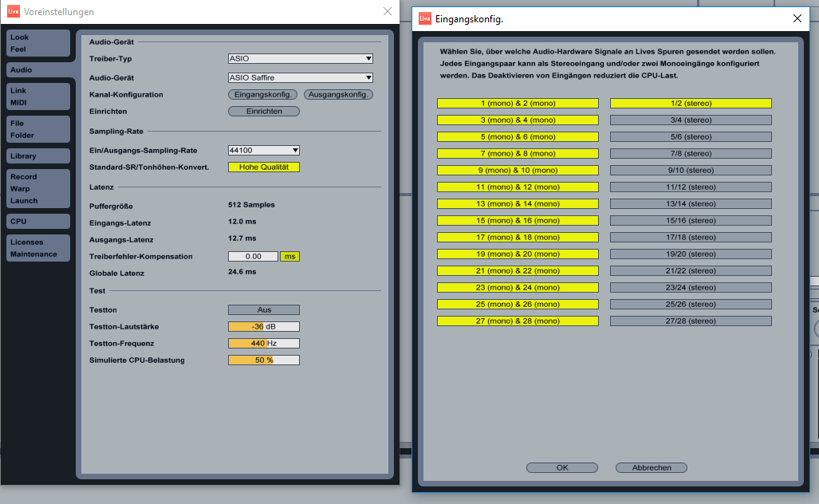819x504 pixels.
Task: Toggle the Hohe Qualität conversion setting
Action: click(x=264, y=167)
